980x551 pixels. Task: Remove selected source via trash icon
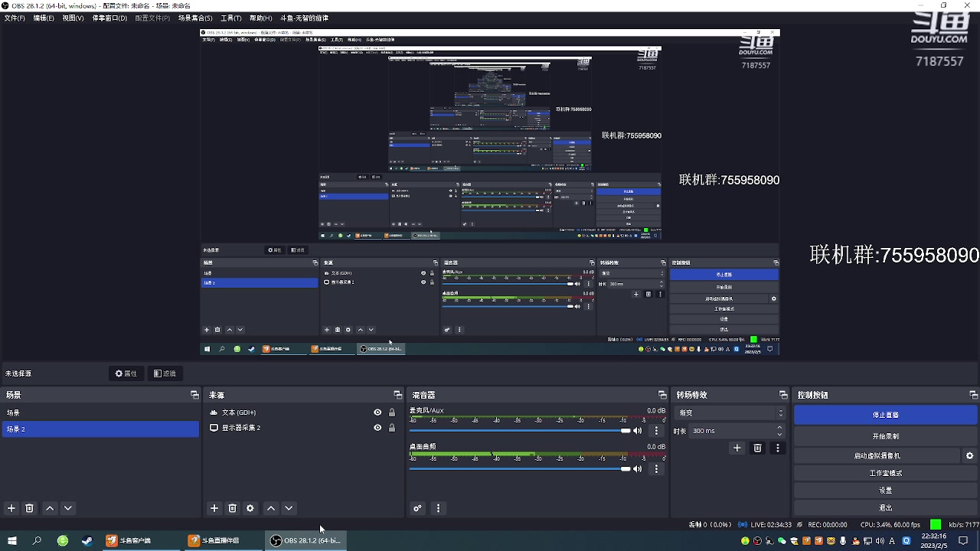click(x=233, y=508)
